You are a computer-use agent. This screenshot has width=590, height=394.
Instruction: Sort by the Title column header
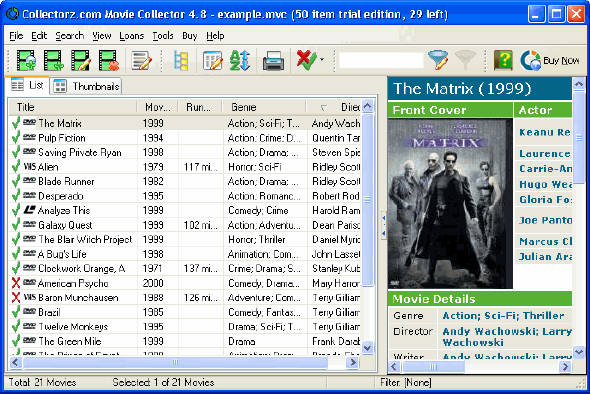coord(73,107)
